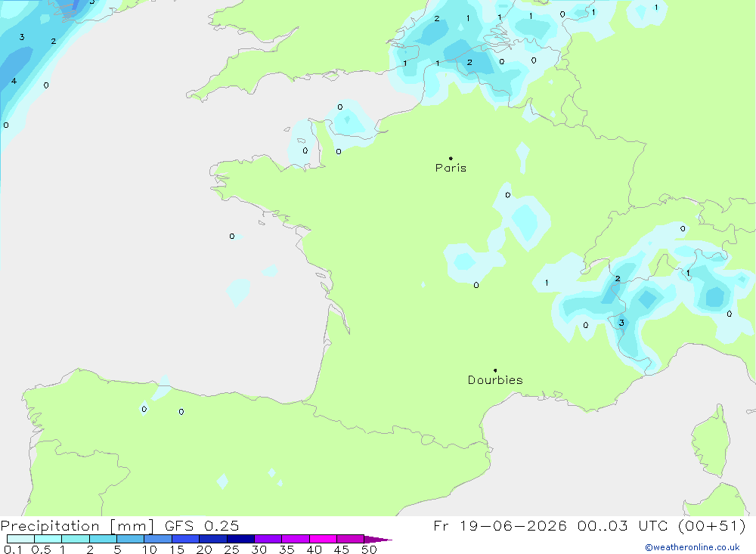Click the legend label 25
The height and width of the screenshot is (554, 756).
[231, 549]
